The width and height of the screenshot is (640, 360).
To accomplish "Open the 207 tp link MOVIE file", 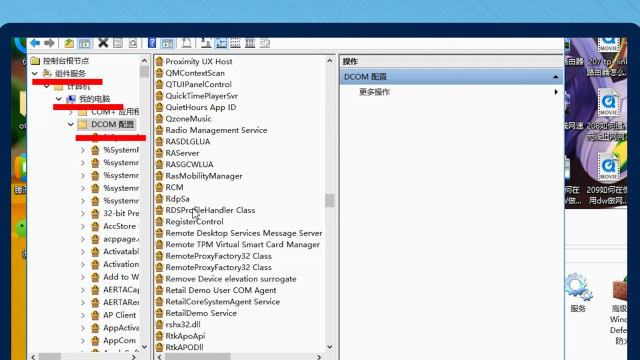I will (x=608, y=57).
